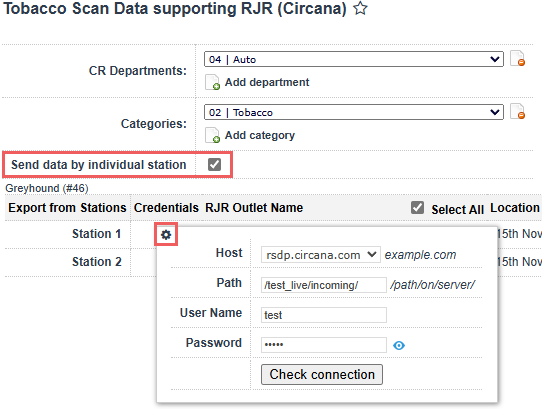Click the RJR Outlet Name column header
This screenshot has height=409, width=542.
pos(254,208)
